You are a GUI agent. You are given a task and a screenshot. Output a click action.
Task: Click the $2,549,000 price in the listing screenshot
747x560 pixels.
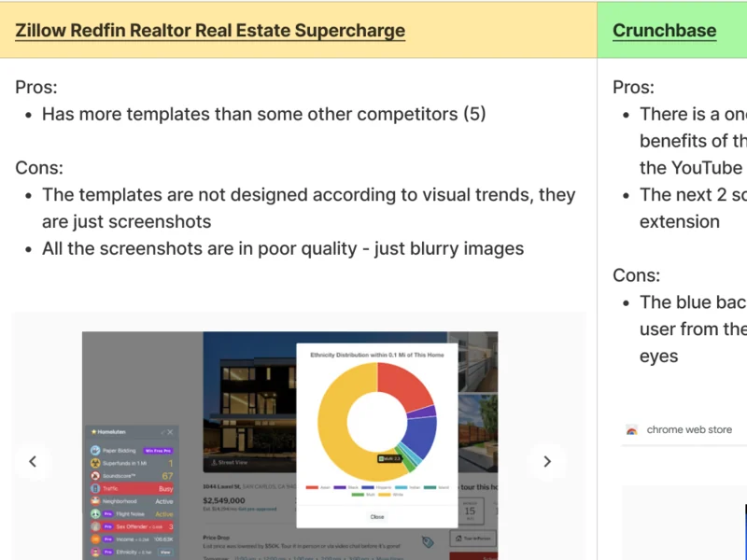[224, 500]
